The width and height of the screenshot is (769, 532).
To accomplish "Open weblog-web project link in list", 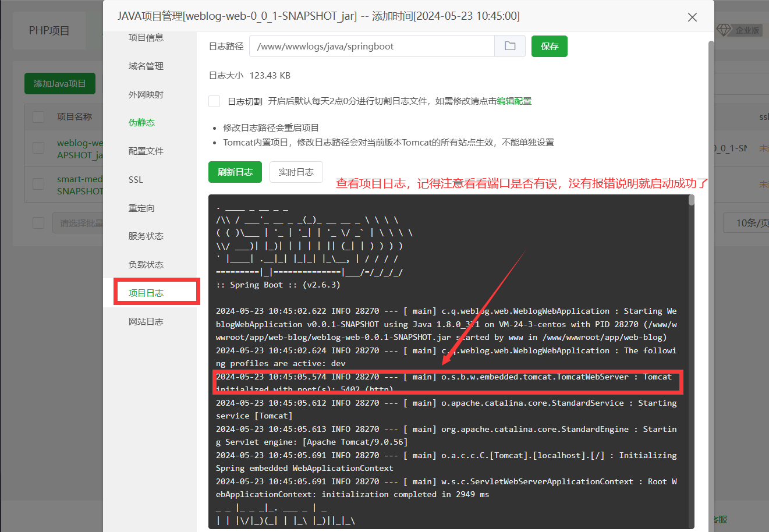I will pyautogui.click(x=80, y=148).
